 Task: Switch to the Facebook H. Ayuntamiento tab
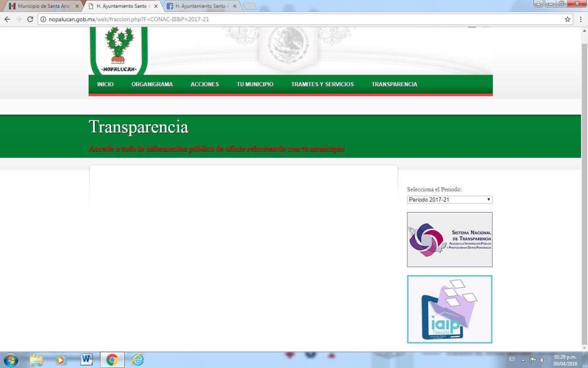coord(200,6)
